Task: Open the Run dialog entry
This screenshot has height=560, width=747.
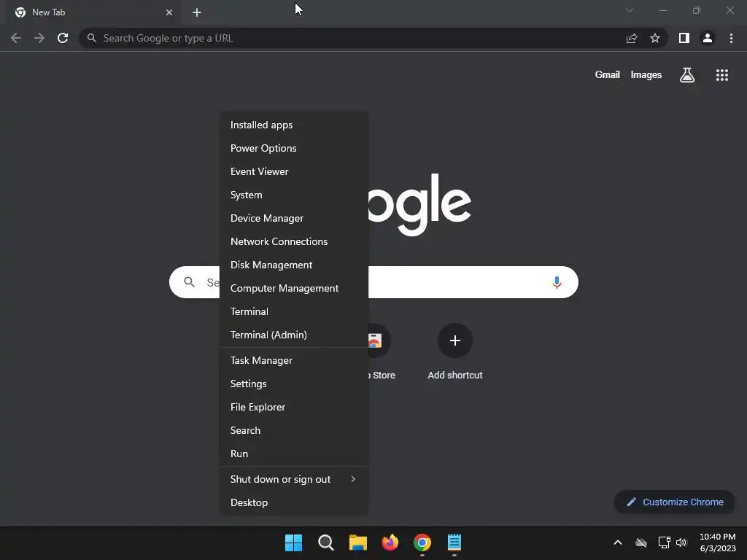Action: [x=293, y=454]
